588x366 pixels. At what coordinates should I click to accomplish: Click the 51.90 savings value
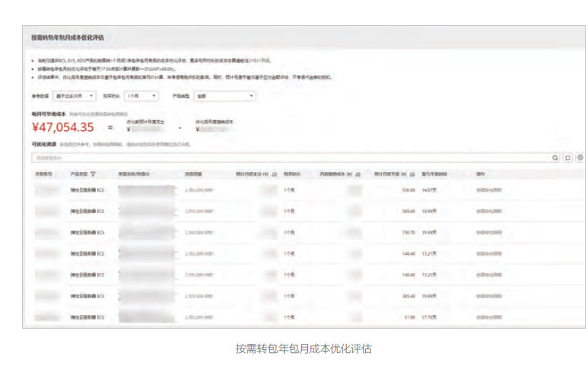tap(409, 317)
